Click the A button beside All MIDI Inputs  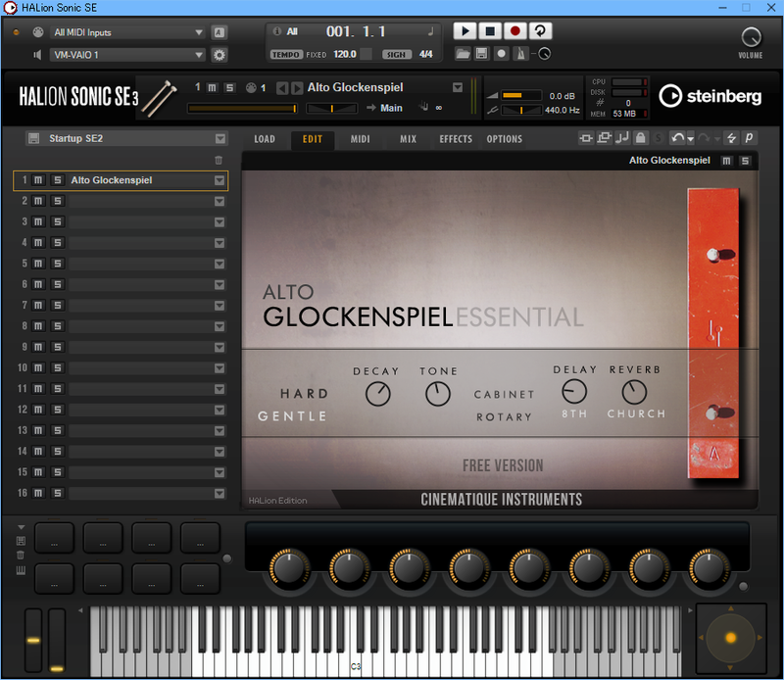219,32
